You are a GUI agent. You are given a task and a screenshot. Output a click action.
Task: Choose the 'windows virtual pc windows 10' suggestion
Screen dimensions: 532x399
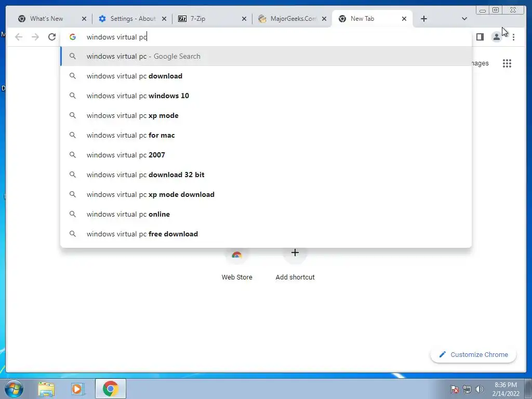click(x=266, y=96)
